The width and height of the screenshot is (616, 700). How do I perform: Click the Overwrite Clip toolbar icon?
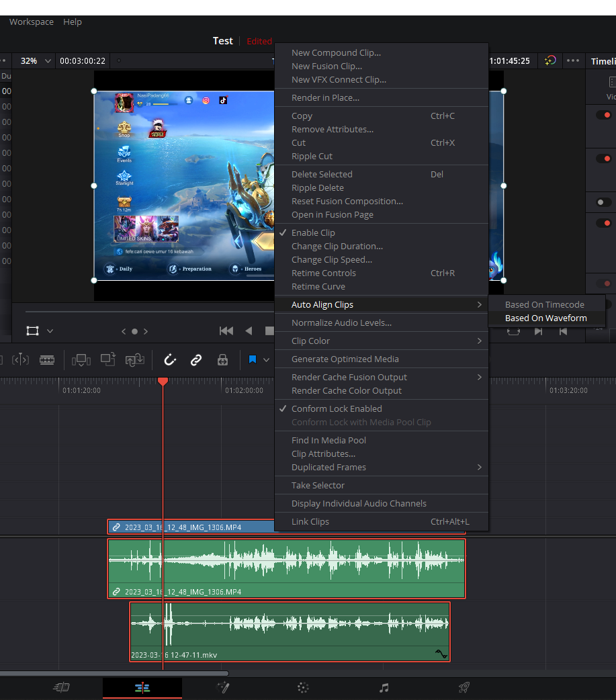[x=108, y=359]
